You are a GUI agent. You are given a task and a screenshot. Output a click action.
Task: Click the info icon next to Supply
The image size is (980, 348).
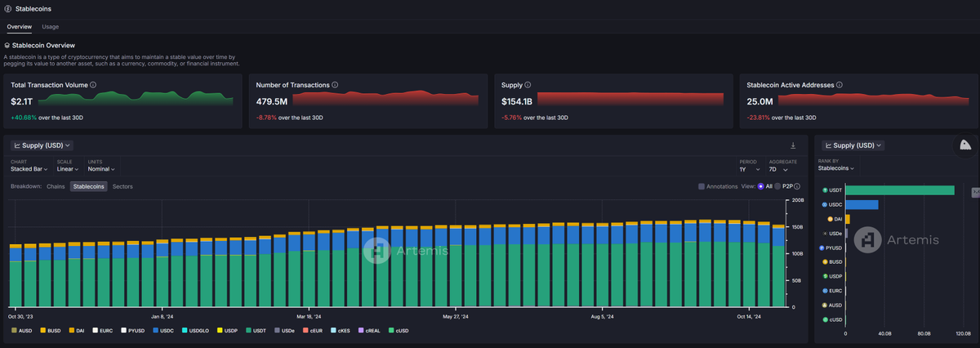click(528, 84)
